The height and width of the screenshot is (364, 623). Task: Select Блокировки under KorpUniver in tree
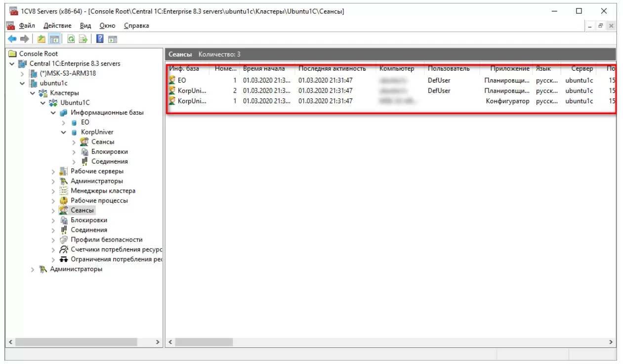click(x=110, y=152)
